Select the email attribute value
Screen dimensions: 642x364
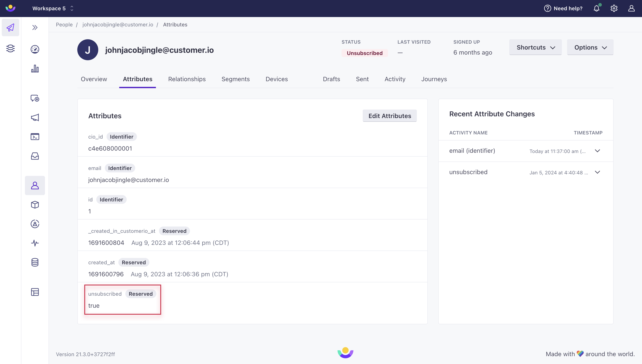(x=129, y=180)
